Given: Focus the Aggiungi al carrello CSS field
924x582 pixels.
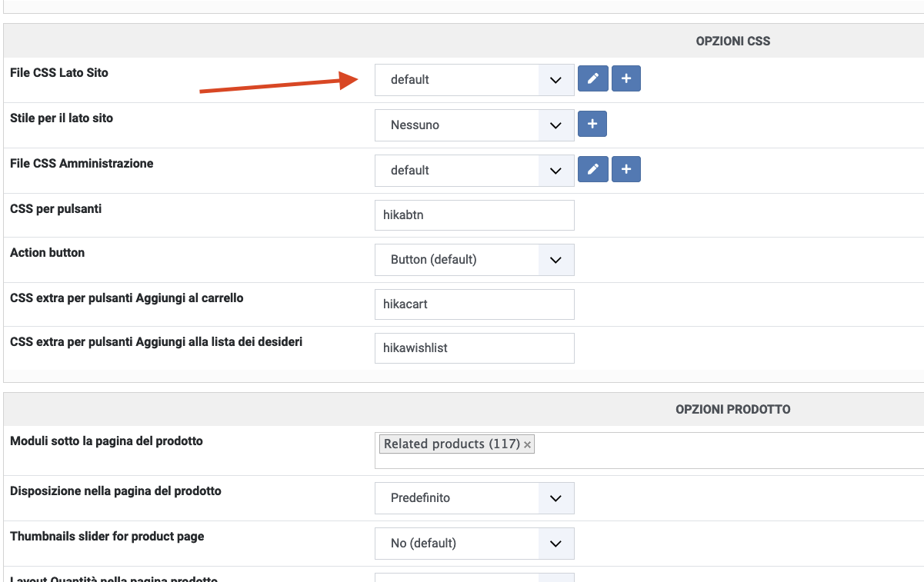Looking at the screenshot, I should coord(474,304).
